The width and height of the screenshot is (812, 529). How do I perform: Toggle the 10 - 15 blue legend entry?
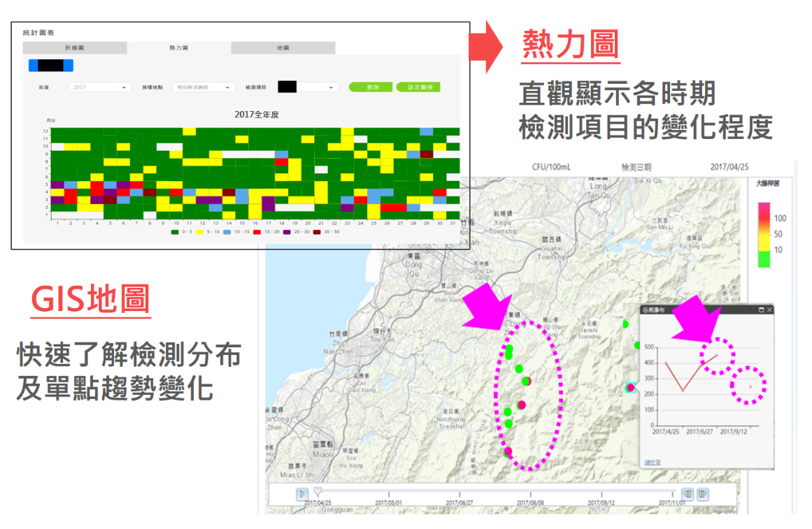[236, 232]
